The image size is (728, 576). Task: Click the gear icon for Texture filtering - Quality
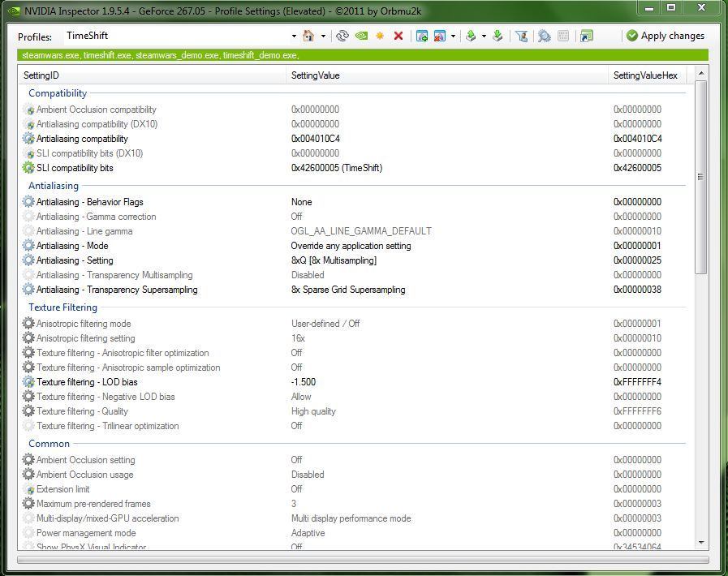point(28,411)
